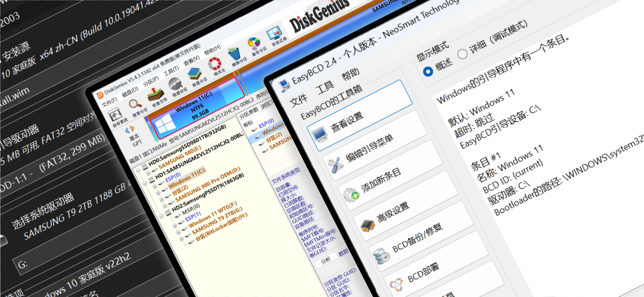
Task: Click the orange forward arrow above 基本 GPT
Action: point(133,128)
